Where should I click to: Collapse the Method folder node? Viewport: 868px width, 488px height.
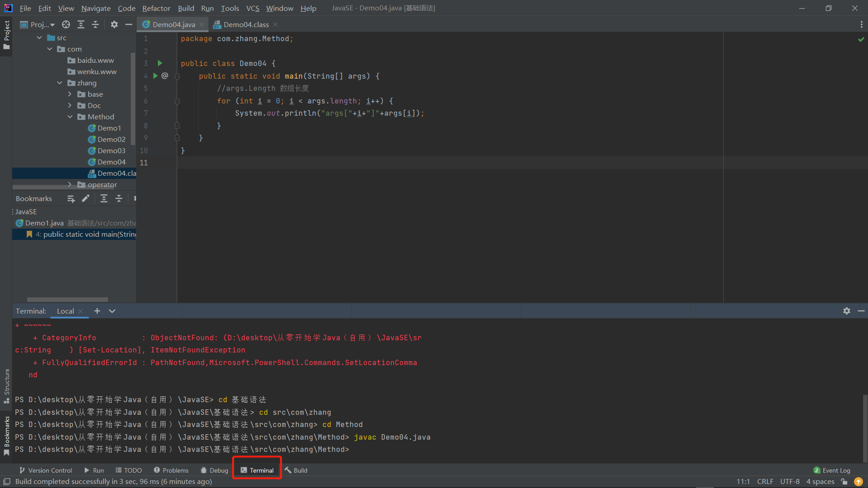pos(70,117)
